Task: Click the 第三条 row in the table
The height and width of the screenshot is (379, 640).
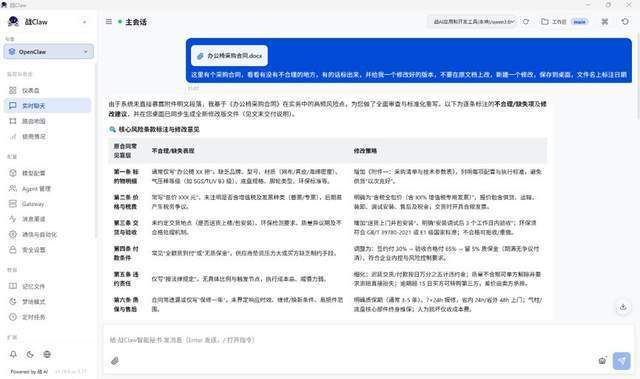Action: click(327, 228)
